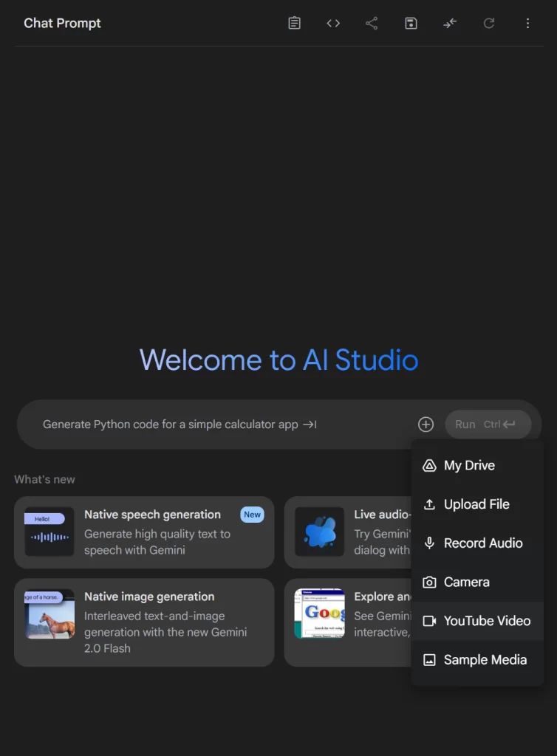Select YouTube Video option
This screenshot has height=756, width=557.
point(477,621)
